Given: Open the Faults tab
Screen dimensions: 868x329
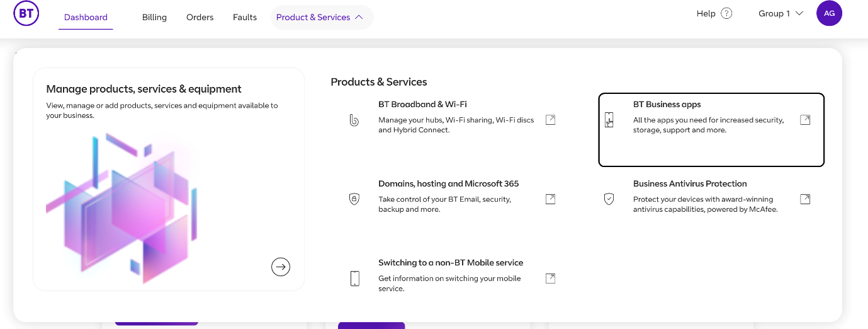Looking at the screenshot, I should tap(245, 17).
